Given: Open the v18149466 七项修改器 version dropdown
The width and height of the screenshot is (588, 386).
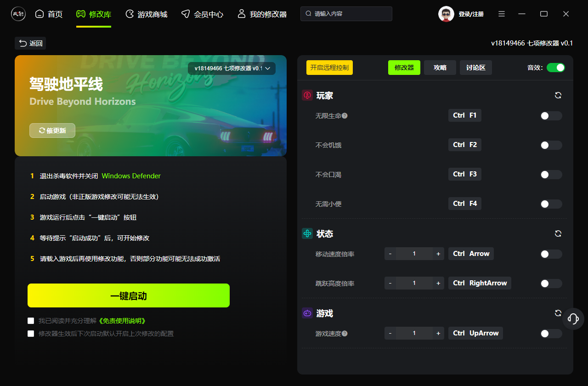Looking at the screenshot, I should click(232, 68).
